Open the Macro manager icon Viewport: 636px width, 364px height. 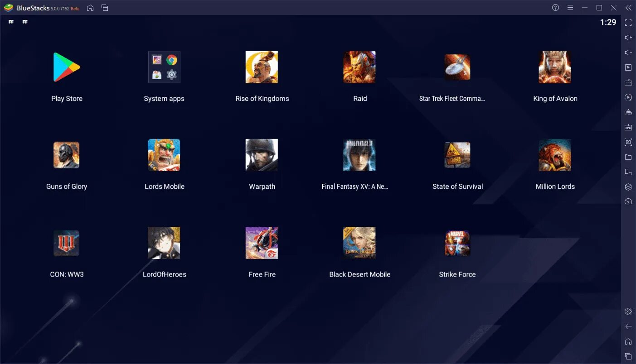point(628,112)
